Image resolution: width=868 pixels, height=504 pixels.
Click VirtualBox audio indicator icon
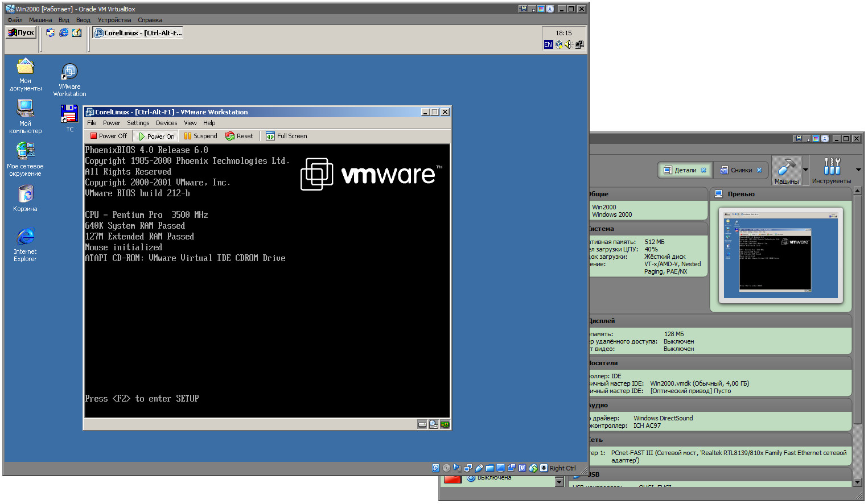pos(457,468)
